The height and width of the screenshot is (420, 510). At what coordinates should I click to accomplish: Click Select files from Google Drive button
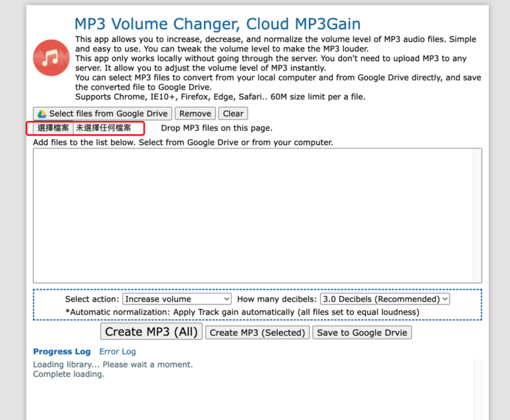[102, 114]
